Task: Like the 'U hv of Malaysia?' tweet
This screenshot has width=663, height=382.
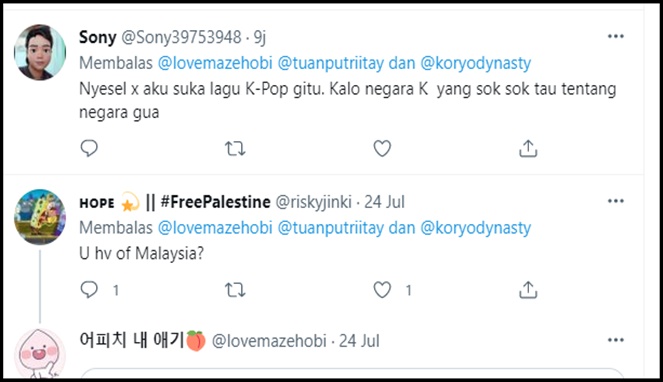Action: pyautogui.click(x=382, y=290)
